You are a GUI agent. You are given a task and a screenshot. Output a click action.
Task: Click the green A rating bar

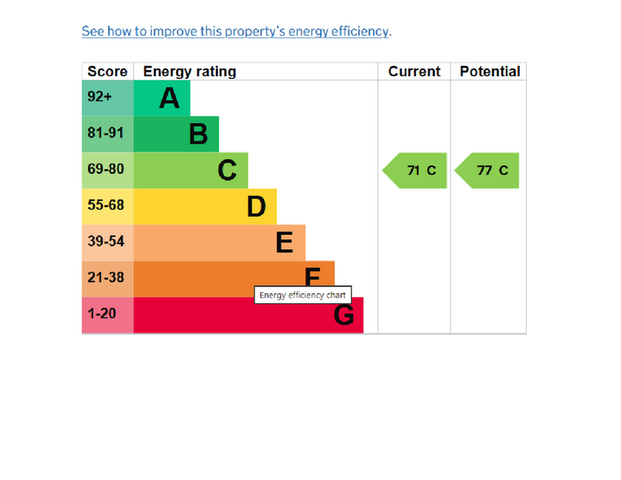pos(161,98)
